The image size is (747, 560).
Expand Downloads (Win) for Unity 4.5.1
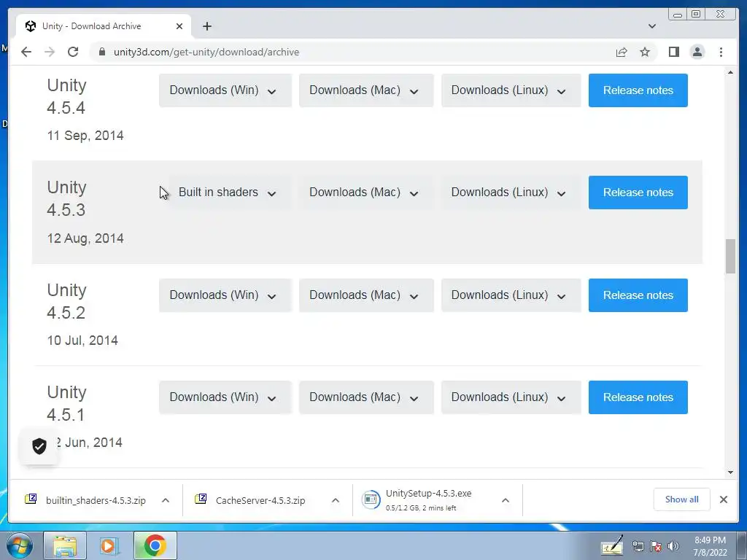(225, 397)
